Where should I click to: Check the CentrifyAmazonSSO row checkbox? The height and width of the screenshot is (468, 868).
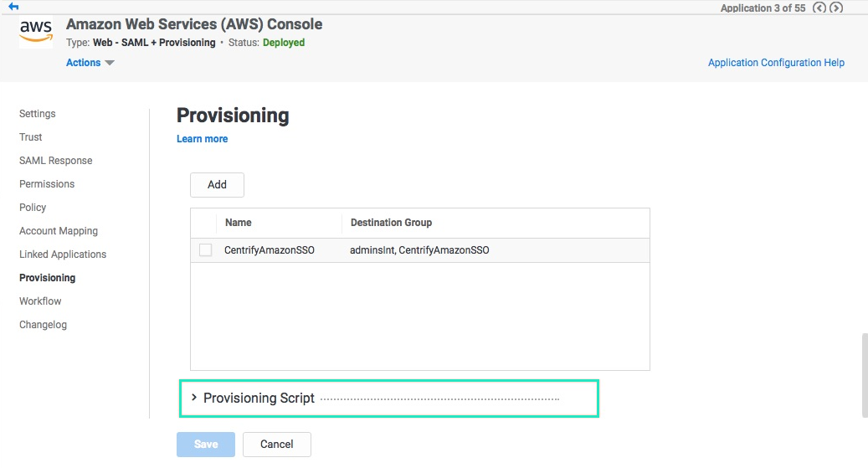click(205, 250)
